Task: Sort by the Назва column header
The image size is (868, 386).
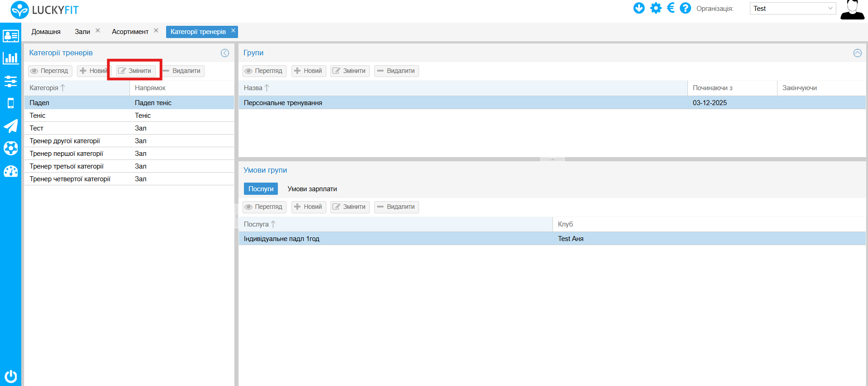Action: [253, 88]
